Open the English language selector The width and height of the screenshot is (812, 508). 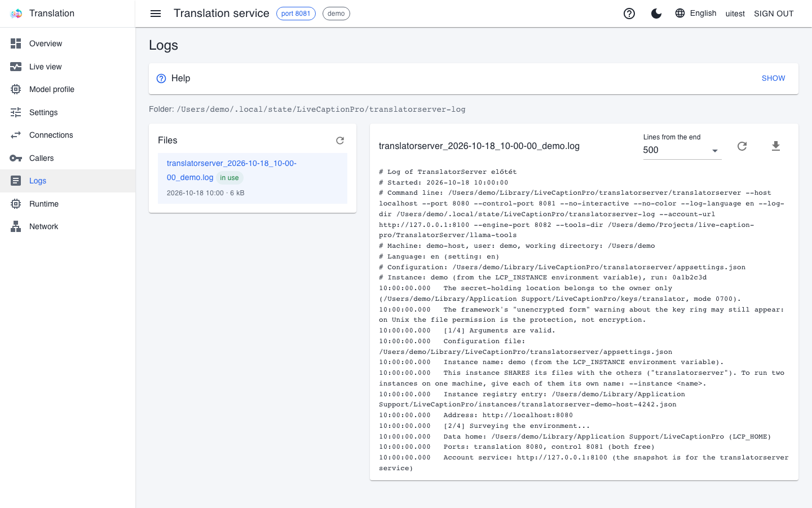coord(696,13)
